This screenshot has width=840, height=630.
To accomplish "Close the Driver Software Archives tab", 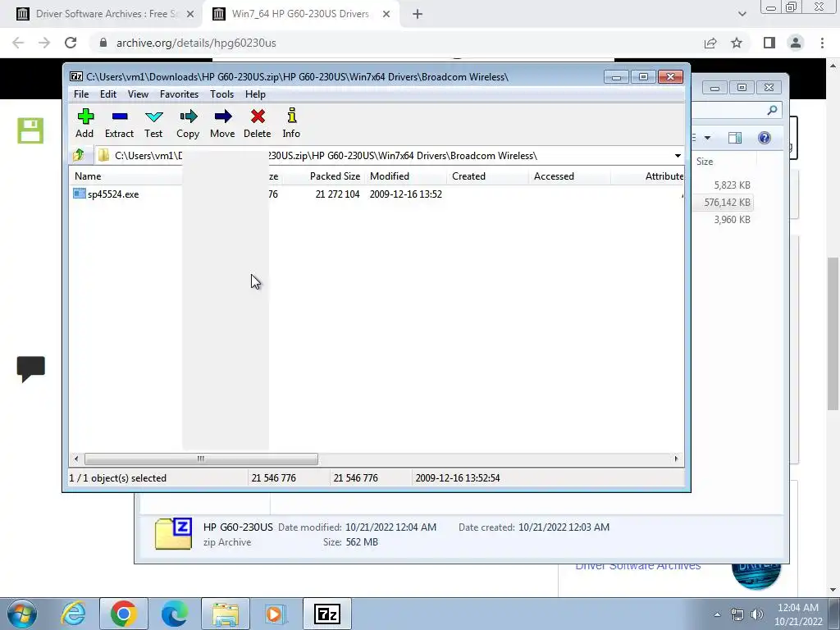I will 190,15.
